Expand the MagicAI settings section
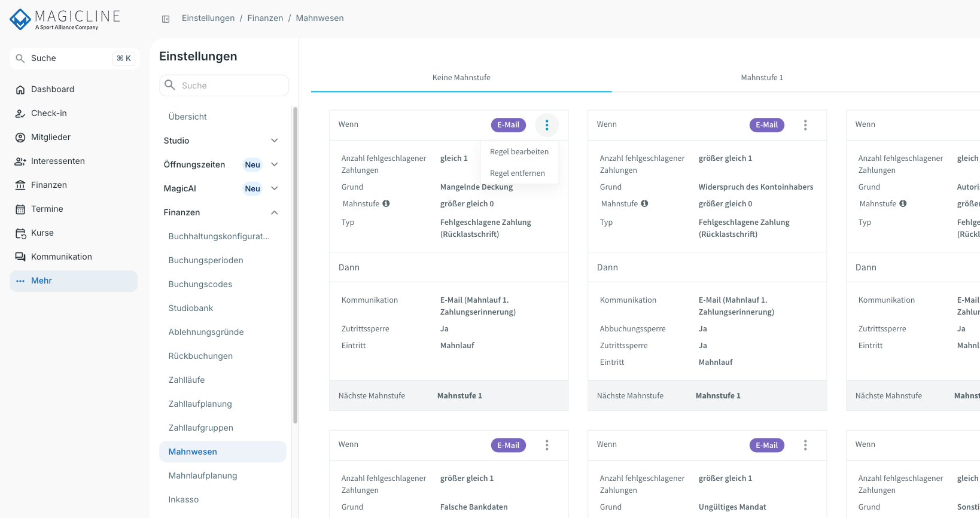This screenshot has width=980, height=518. 275,188
